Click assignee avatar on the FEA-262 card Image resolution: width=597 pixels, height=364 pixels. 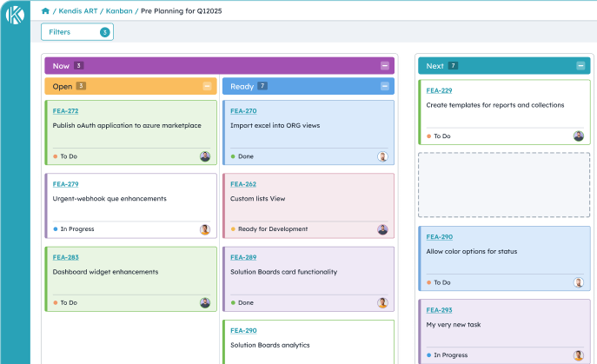pyautogui.click(x=382, y=229)
